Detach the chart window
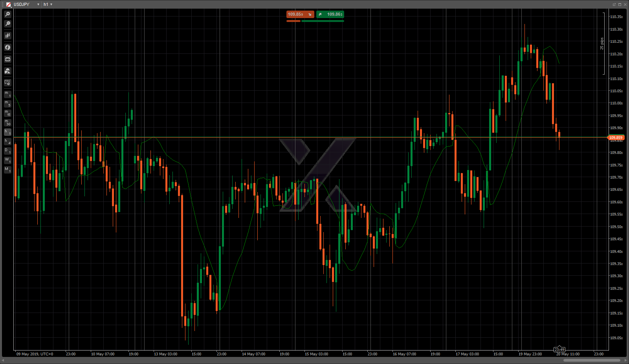The image size is (629, 364). click(614, 4)
